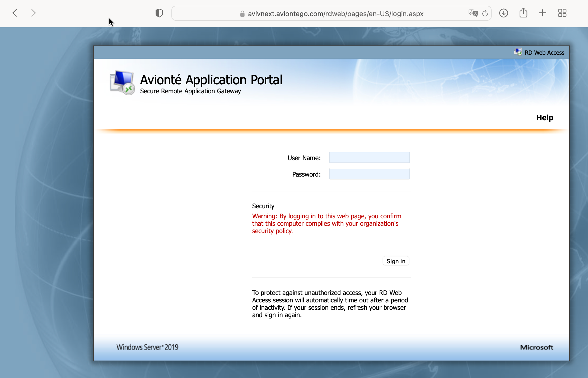The height and width of the screenshot is (378, 588).
Task: Focus the User Name field
Action: [369, 158]
